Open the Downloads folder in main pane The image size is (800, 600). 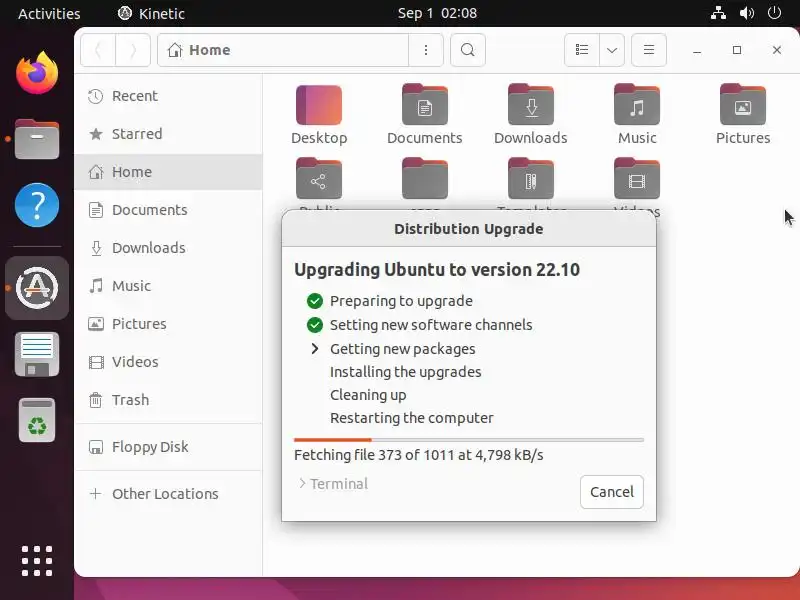click(x=531, y=115)
